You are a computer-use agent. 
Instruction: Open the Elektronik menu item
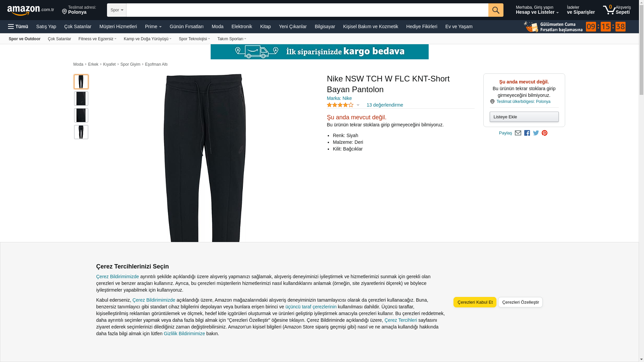pos(241,26)
